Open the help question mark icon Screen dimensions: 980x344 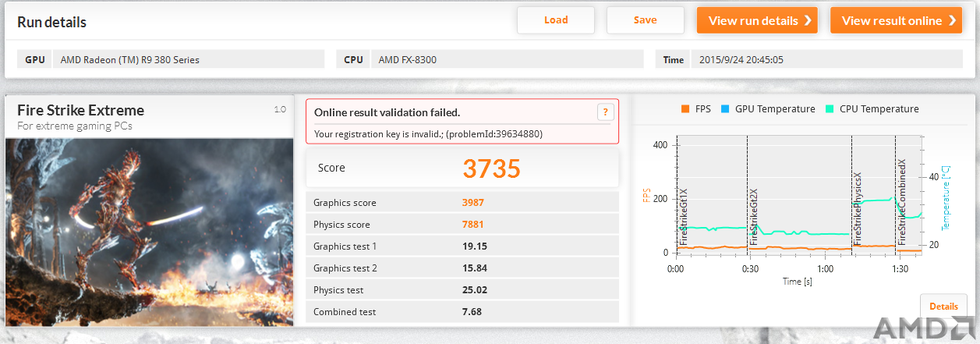pos(605,112)
